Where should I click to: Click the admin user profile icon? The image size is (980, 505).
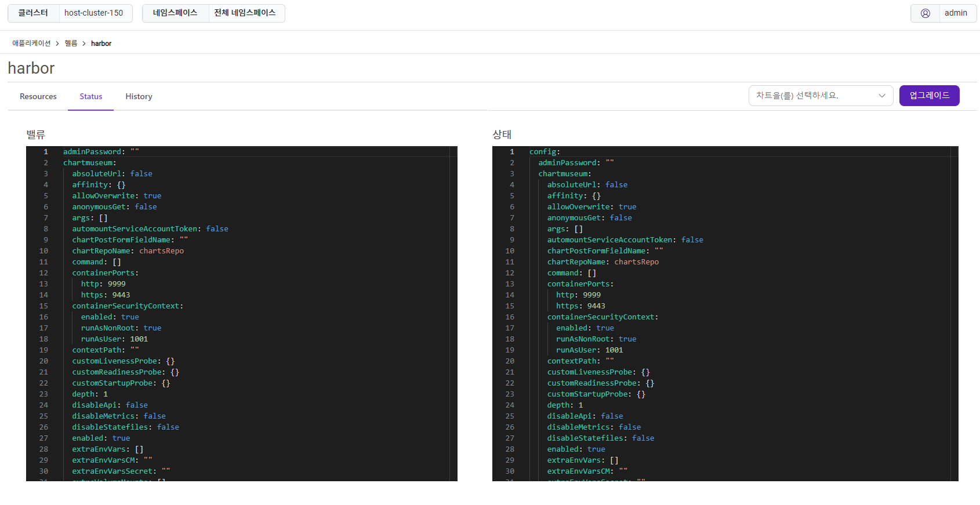pos(925,13)
